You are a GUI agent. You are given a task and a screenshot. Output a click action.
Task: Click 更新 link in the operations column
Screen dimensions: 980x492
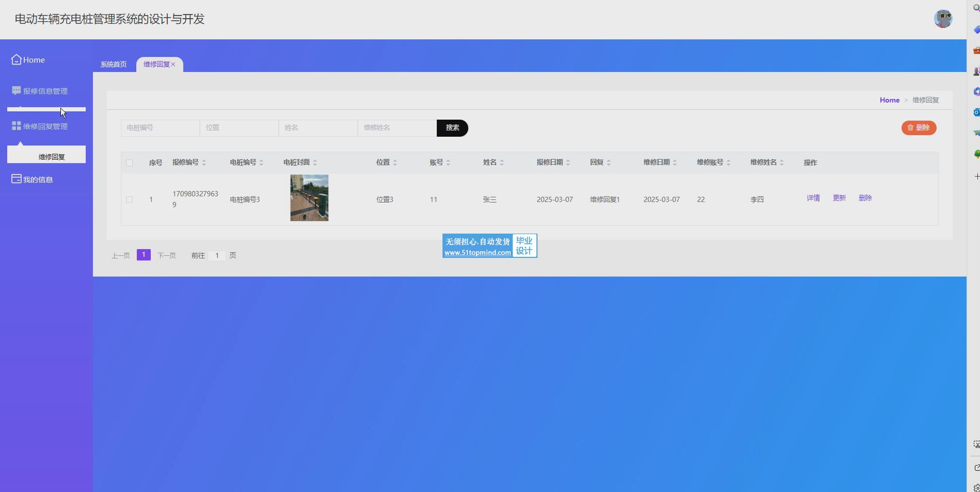point(839,198)
